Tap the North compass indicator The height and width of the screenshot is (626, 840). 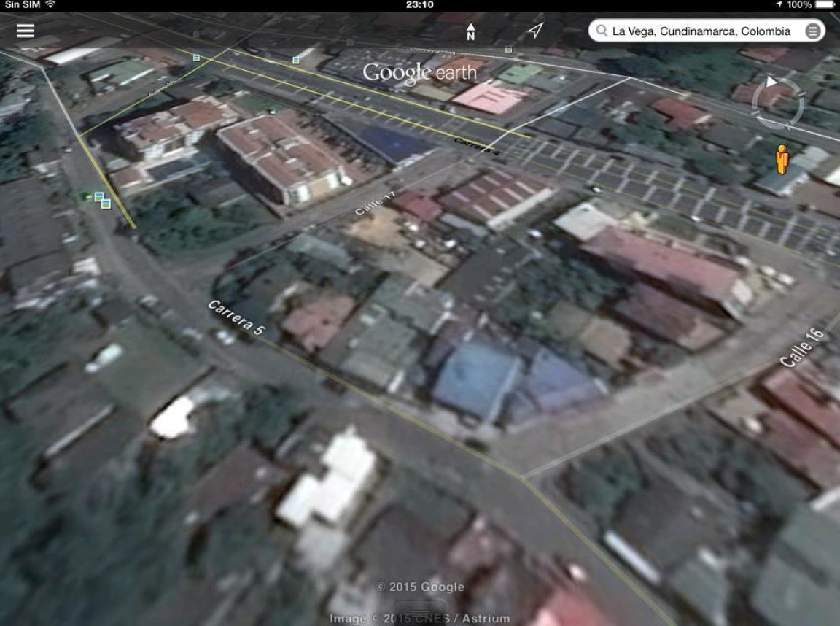pos(471,31)
